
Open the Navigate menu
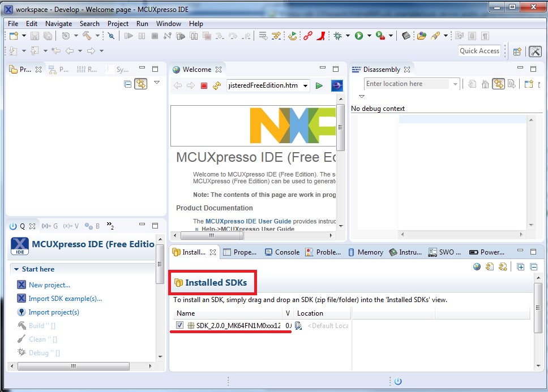[x=59, y=24]
